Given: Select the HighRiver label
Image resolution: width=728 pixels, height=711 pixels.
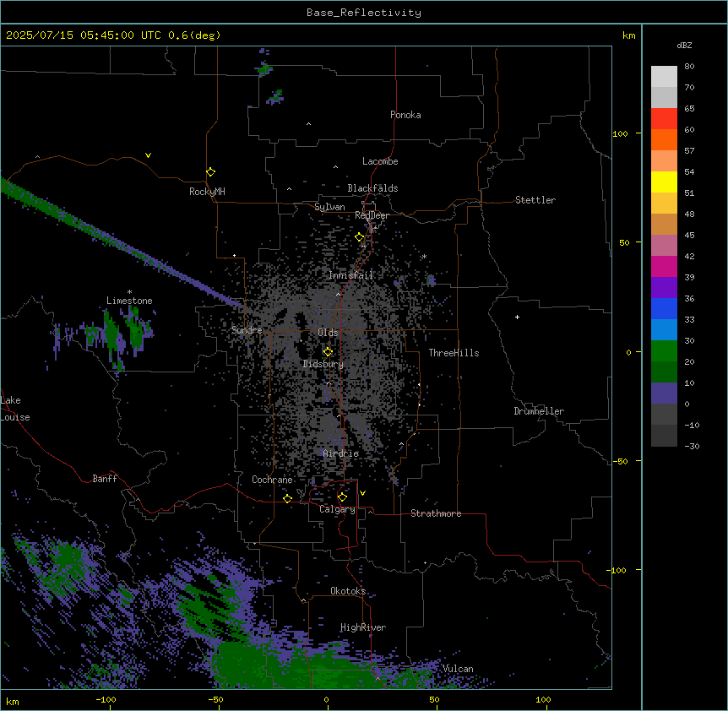Looking at the screenshot, I should tap(363, 627).
